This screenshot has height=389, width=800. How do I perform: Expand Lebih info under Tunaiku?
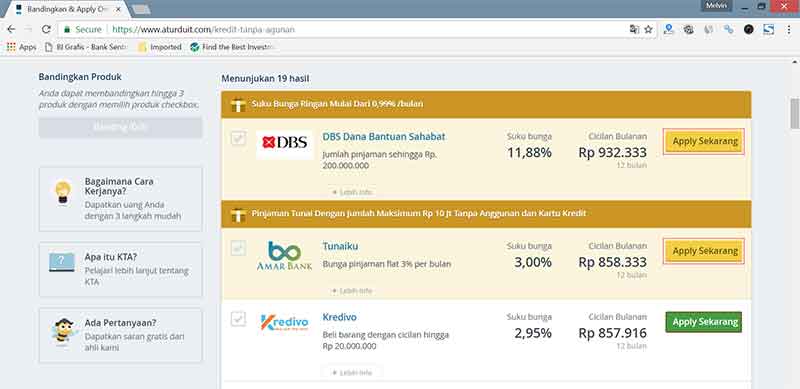point(352,290)
